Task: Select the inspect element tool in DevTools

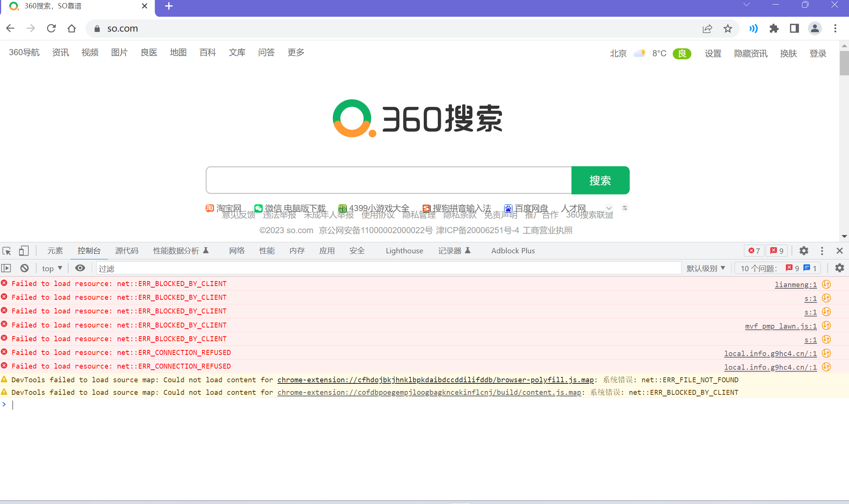Action: coord(6,251)
